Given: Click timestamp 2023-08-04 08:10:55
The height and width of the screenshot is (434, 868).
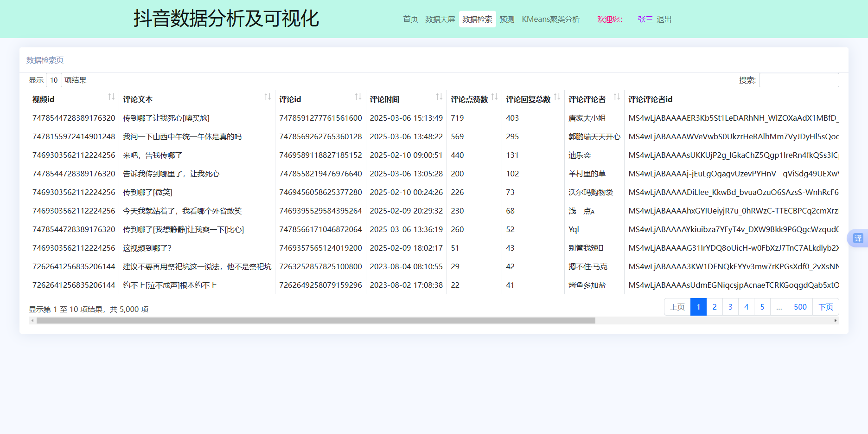Looking at the screenshot, I should coord(406,266).
